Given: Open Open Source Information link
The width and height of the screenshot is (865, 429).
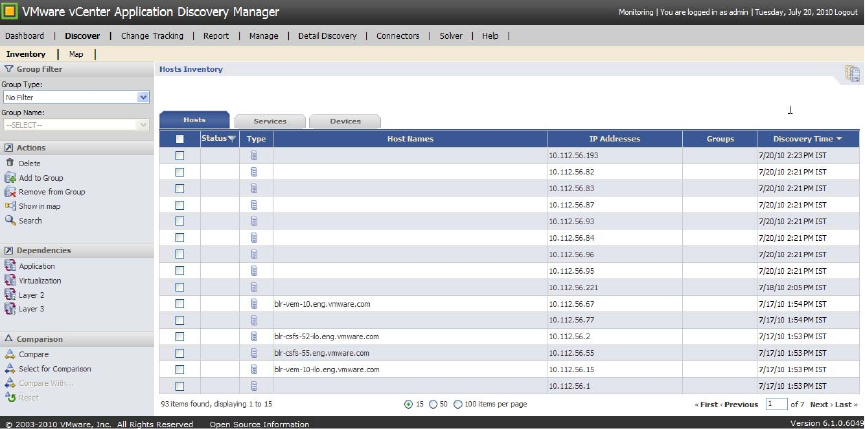Looking at the screenshot, I should click(259, 424).
